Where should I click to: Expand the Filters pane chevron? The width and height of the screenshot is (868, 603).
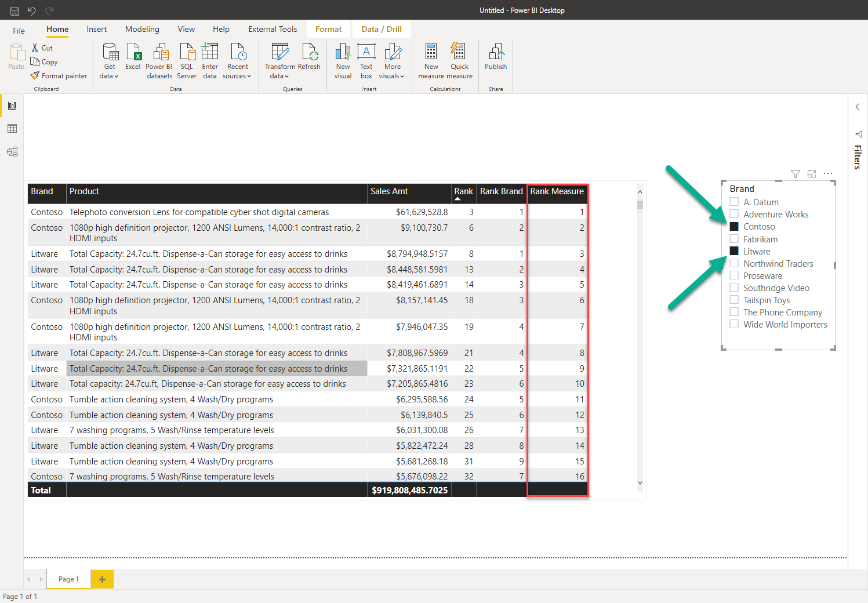858,107
